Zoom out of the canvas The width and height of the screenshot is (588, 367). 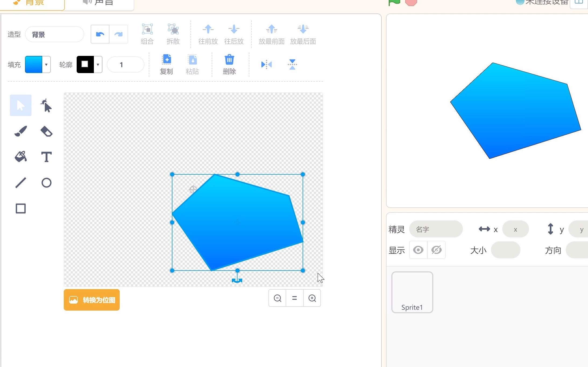coord(277,298)
